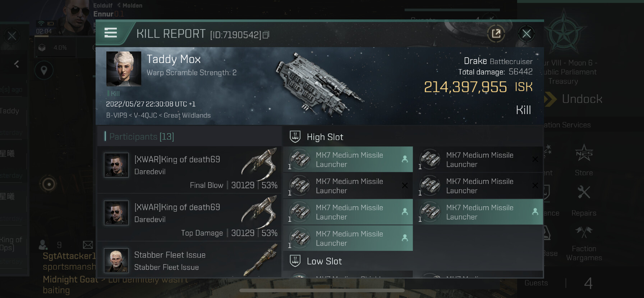Close the left side panel
The image size is (644, 298).
point(12,36)
